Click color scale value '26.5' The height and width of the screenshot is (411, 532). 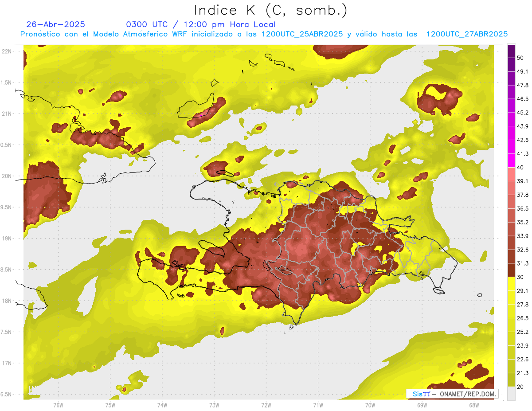coord(523,318)
